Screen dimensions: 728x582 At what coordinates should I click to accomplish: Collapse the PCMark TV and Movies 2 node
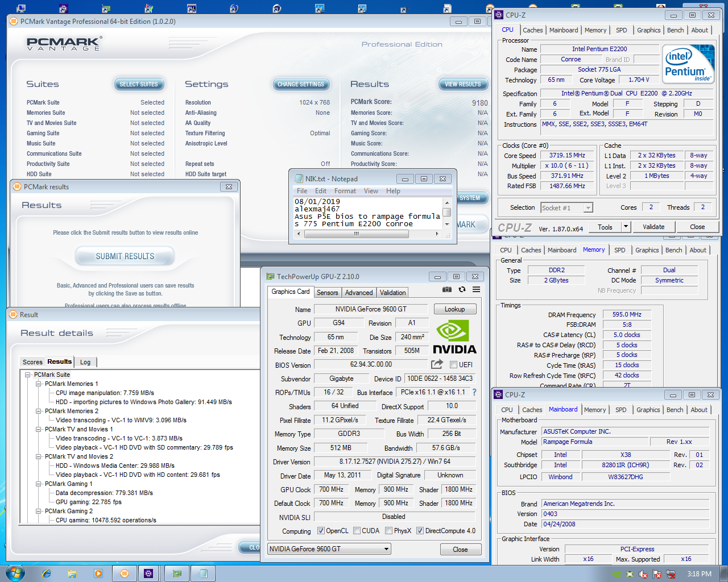[x=39, y=456]
